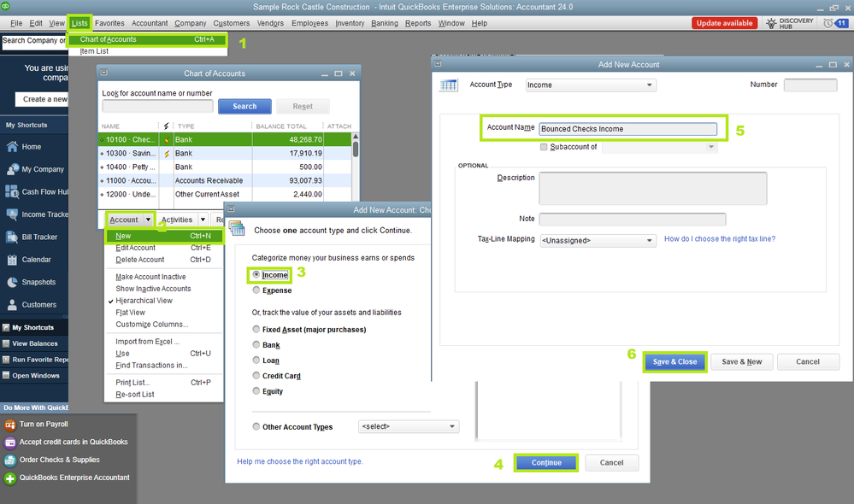Viewport: 854px width, 504px height.
Task: Click QuickBooks Enterprise Accountant plus icon
Action: point(9,478)
